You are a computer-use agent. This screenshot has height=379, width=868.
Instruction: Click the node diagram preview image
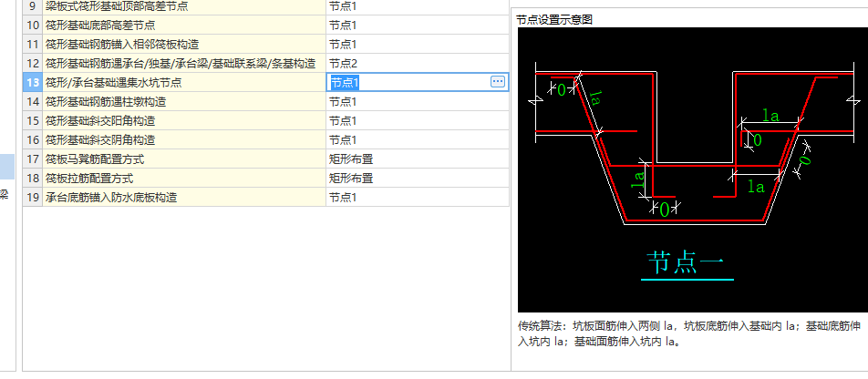click(693, 169)
